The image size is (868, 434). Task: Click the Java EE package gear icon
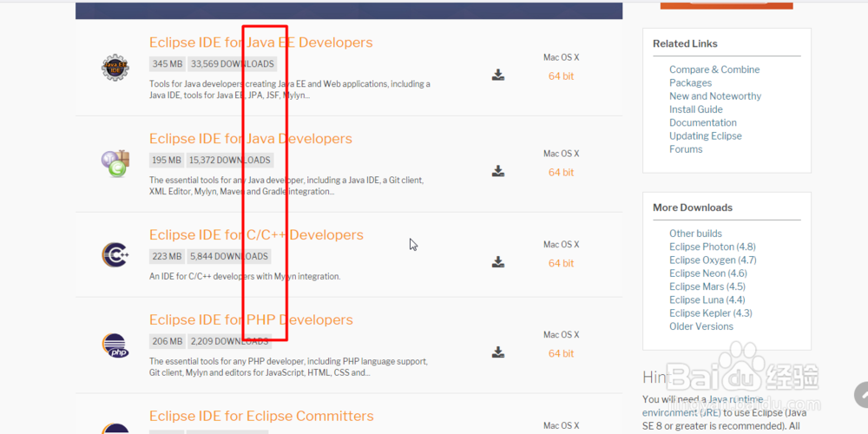tap(115, 68)
